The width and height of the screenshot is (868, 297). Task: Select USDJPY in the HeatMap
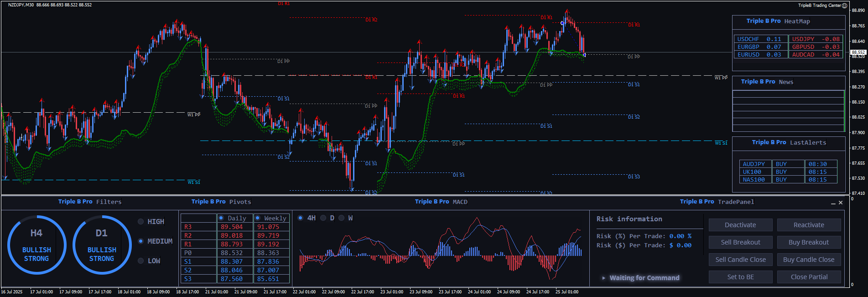[816, 39]
